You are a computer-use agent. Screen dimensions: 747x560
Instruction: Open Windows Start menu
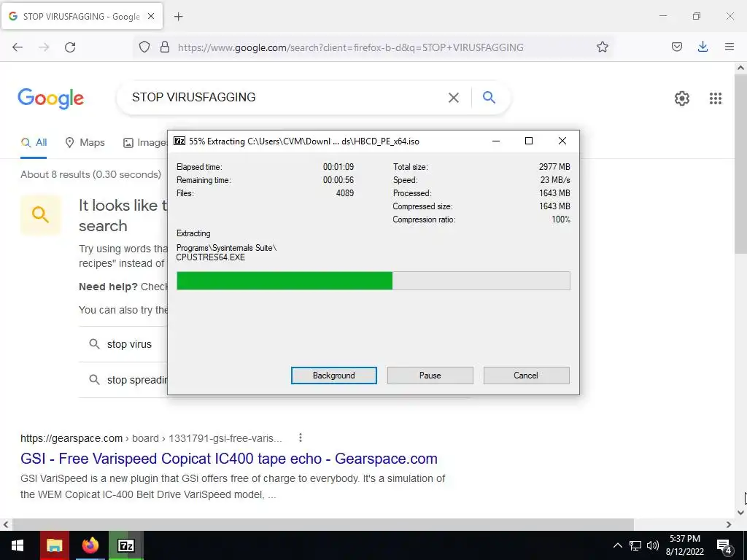click(18, 545)
